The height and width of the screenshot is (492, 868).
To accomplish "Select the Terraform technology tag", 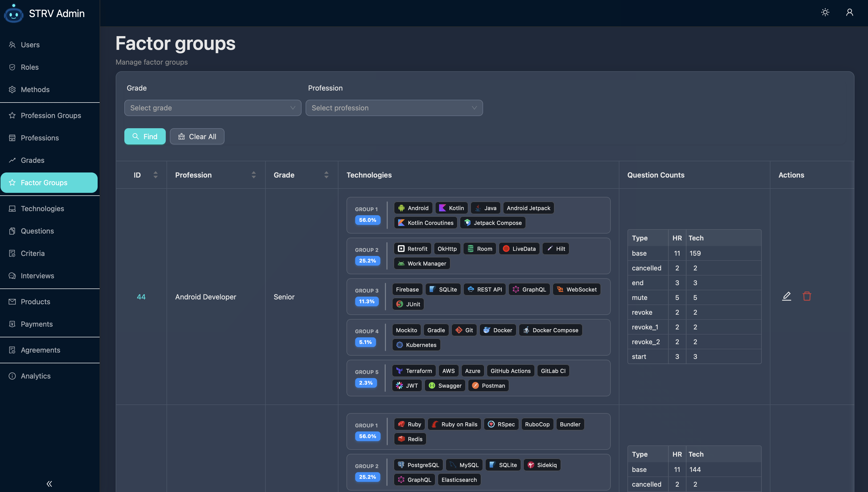I will pos(414,371).
